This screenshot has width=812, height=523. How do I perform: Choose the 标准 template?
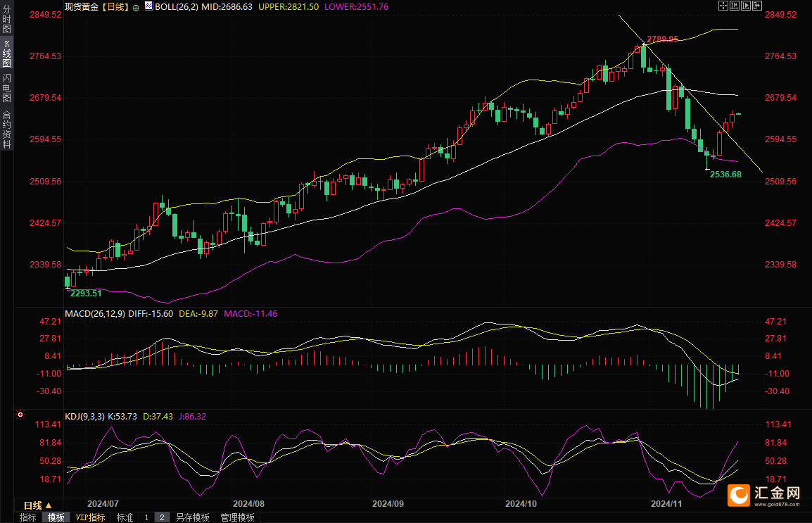[125, 517]
